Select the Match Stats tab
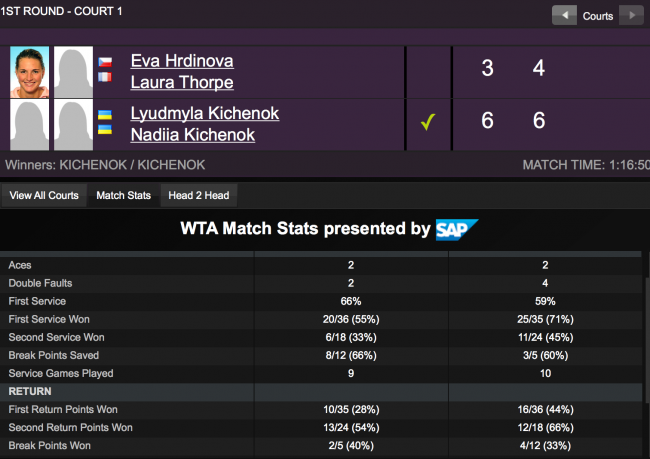The width and height of the screenshot is (650, 459). click(x=123, y=195)
